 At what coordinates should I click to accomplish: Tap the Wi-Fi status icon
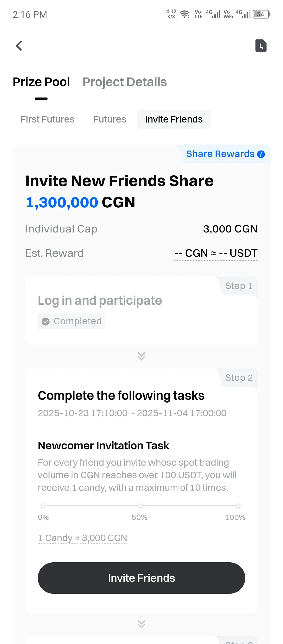[185, 14]
